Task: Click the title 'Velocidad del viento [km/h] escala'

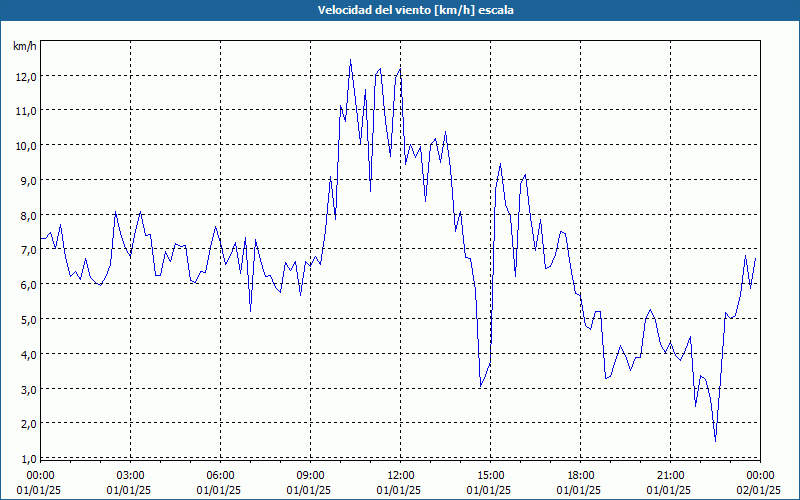Action: (415, 10)
